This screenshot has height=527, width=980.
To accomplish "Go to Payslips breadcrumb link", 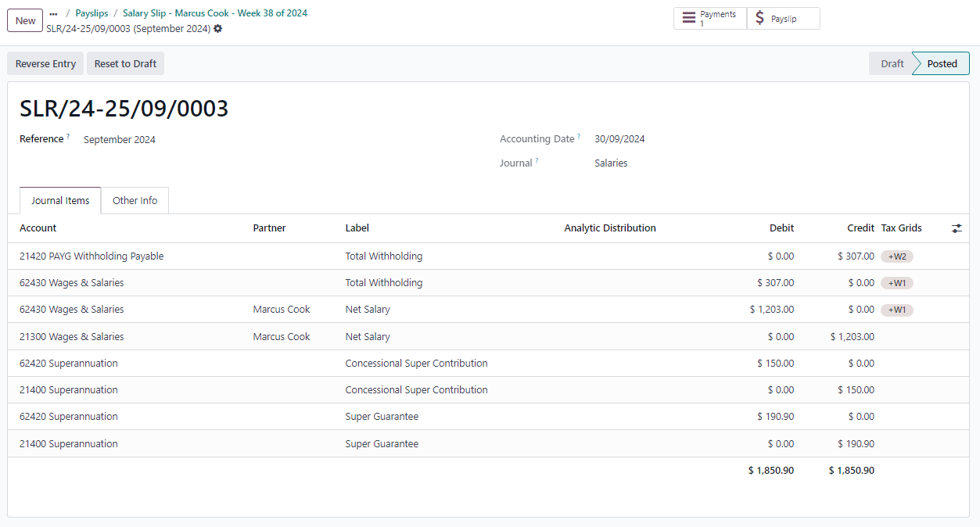I will pyautogui.click(x=92, y=13).
